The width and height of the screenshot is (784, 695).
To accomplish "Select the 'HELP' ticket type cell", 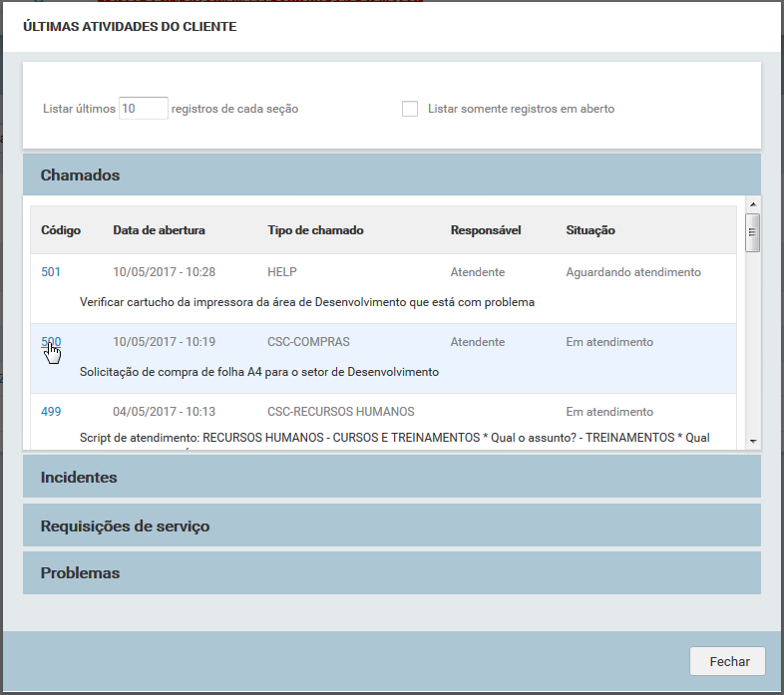I will coord(282,272).
